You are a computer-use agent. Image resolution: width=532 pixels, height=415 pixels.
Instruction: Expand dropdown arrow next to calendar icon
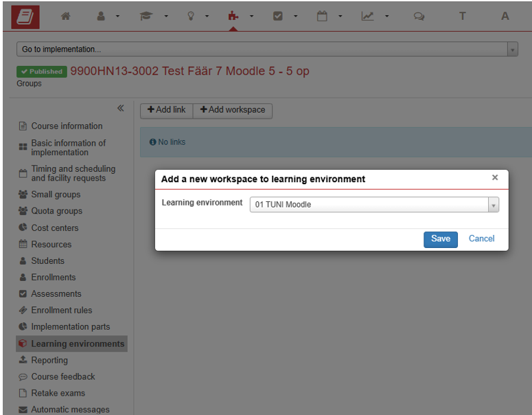tap(340, 16)
